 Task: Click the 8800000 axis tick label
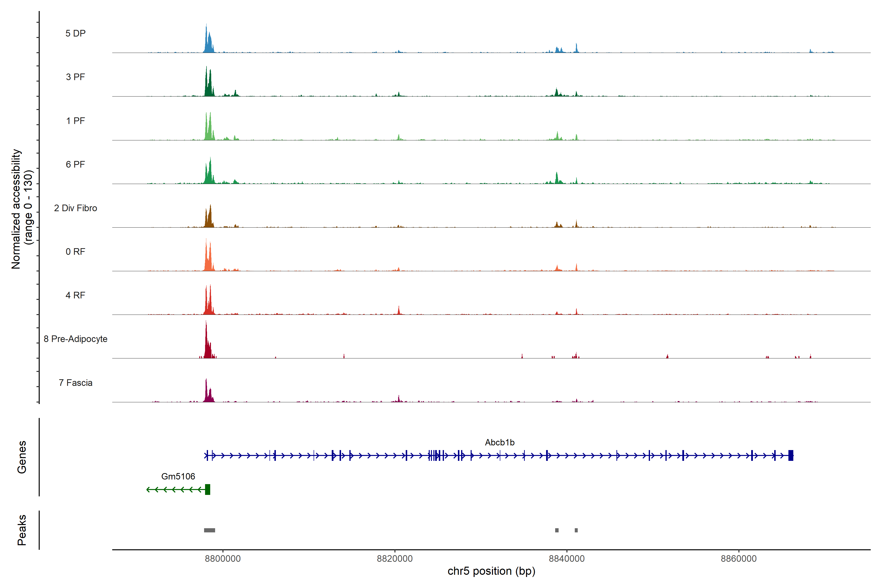pyautogui.click(x=223, y=559)
